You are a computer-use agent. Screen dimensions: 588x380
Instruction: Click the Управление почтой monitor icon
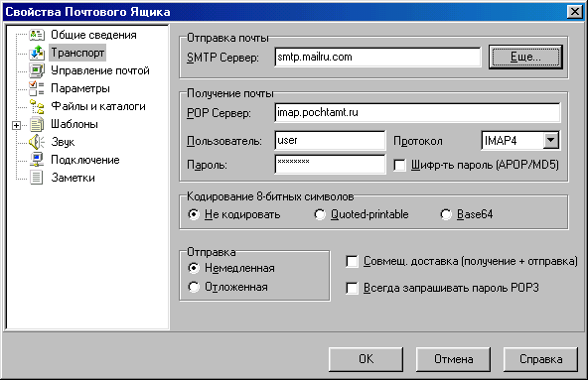click(37, 70)
